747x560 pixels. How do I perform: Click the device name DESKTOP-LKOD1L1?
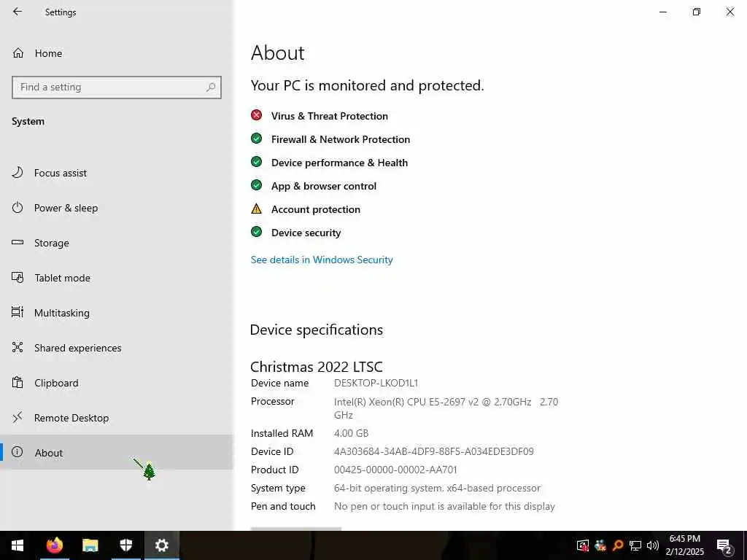point(376,383)
